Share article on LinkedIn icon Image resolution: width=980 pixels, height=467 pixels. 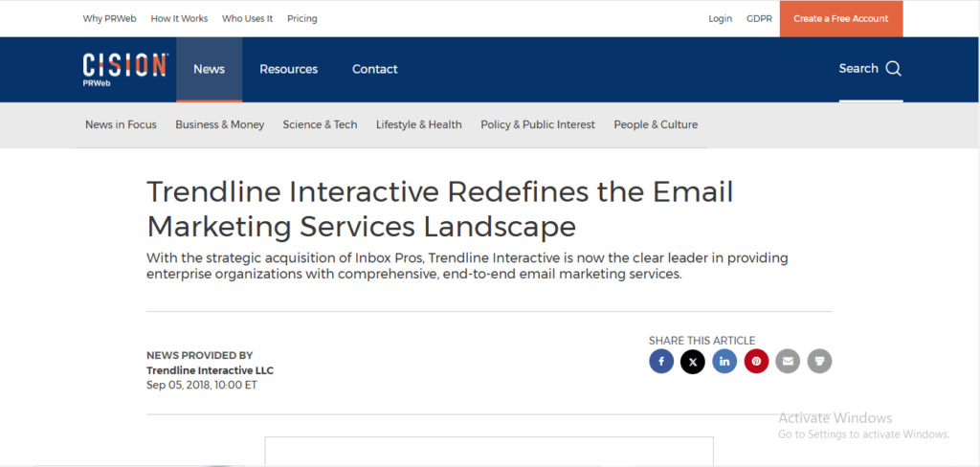(724, 362)
